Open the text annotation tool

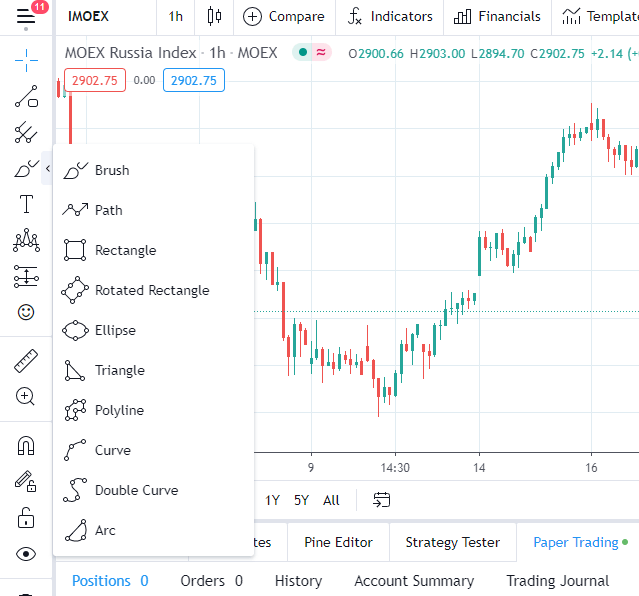(26, 205)
